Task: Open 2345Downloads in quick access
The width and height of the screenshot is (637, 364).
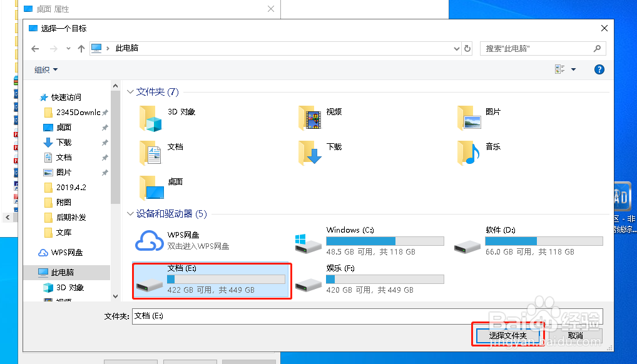Action: click(x=78, y=113)
